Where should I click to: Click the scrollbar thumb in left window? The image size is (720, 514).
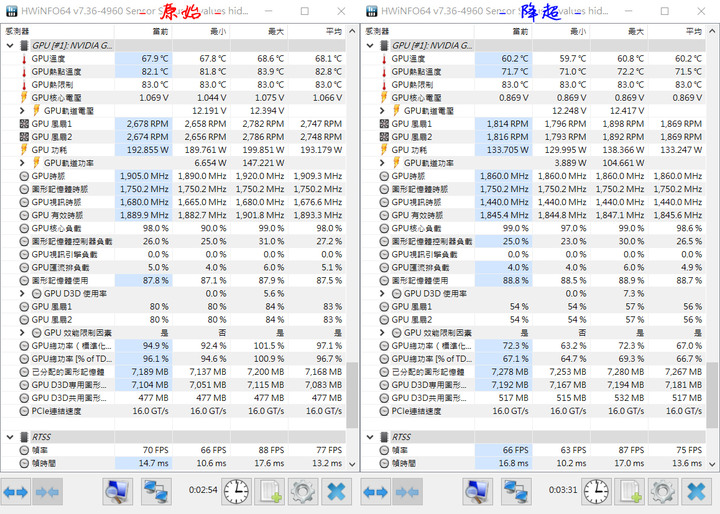352,395
